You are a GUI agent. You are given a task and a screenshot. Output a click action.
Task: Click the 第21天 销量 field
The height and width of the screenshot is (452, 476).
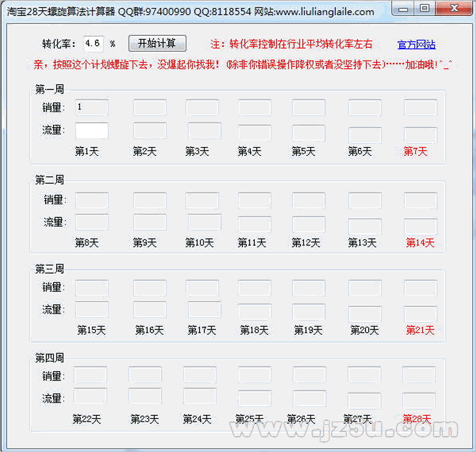click(x=420, y=288)
